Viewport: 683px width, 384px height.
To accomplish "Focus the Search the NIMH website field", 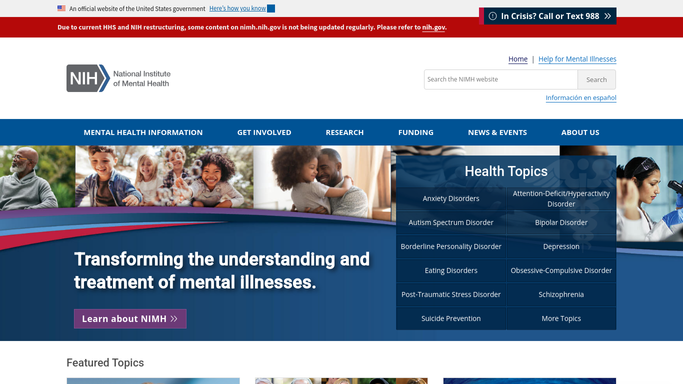I will (501, 80).
